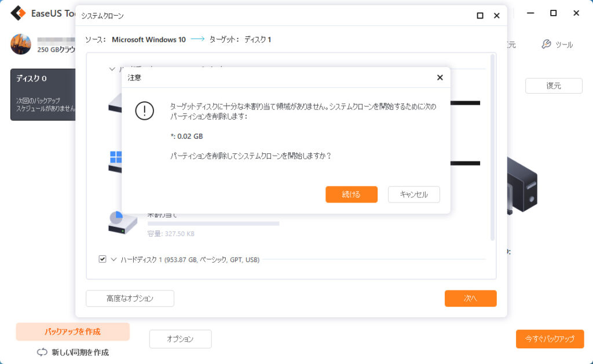Viewport: 593px width, 364px height.
Task: Click the warning exclamation icon
Action: (144, 111)
